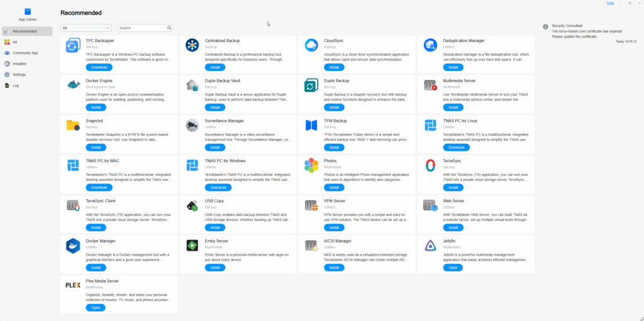Click the Help link
Screen dimensions: 644x321
click(x=610, y=3)
